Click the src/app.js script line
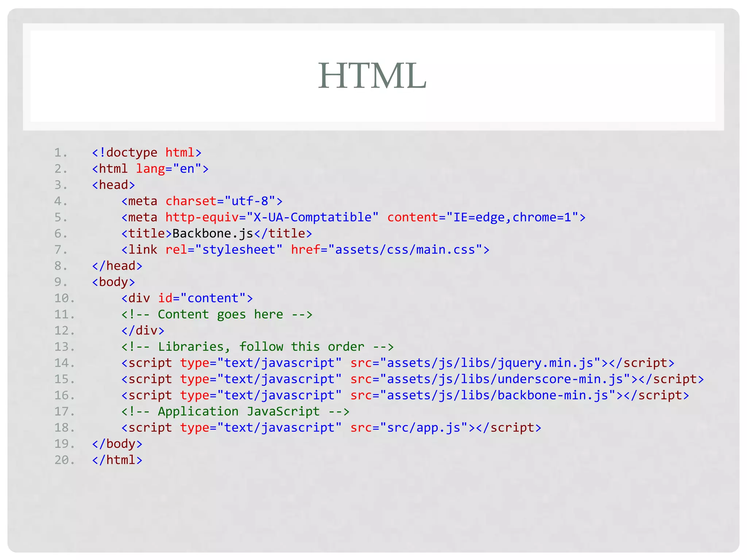The image size is (747, 560). tap(332, 427)
